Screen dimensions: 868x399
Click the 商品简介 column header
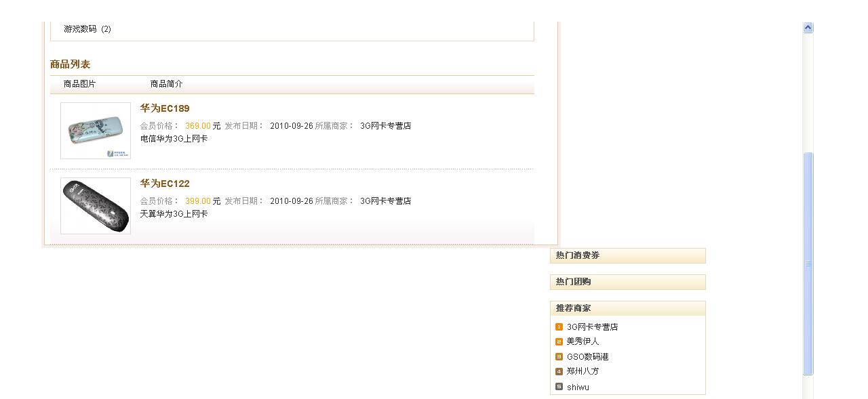pos(167,84)
